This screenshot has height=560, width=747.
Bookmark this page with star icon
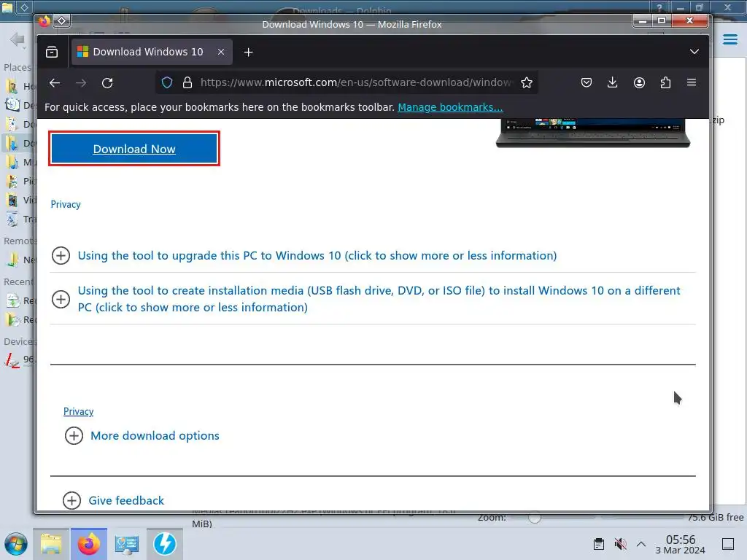pos(527,83)
